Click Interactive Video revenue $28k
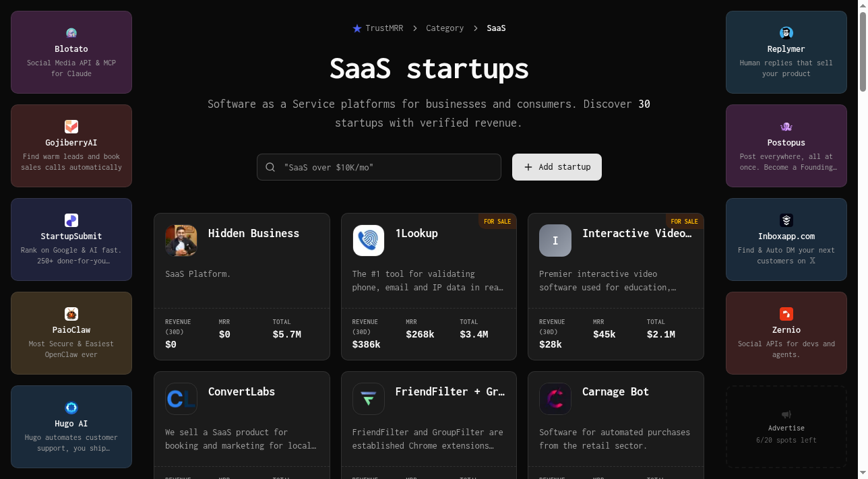Image resolution: width=868 pixels, height=479 pixels. click(551, 344)
